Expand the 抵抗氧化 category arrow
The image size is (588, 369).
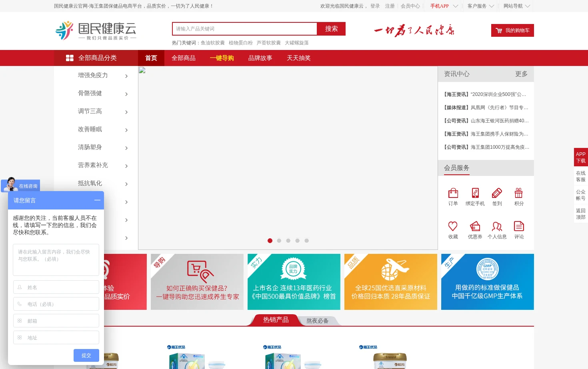point(126,184)
